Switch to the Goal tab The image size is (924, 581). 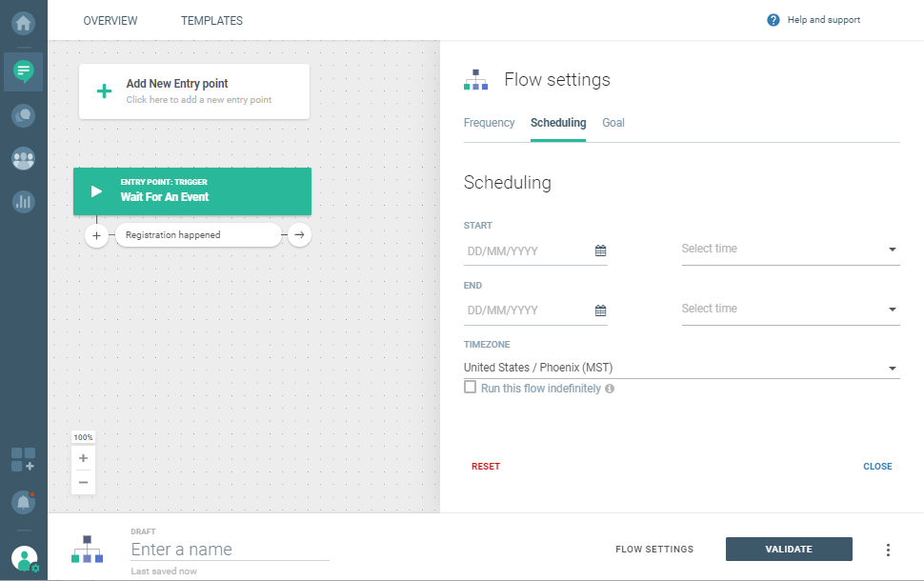coord(613,123)
